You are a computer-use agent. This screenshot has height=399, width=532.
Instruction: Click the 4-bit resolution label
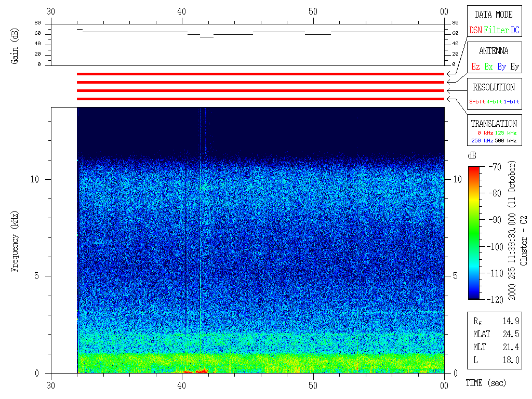pos(495,102)
